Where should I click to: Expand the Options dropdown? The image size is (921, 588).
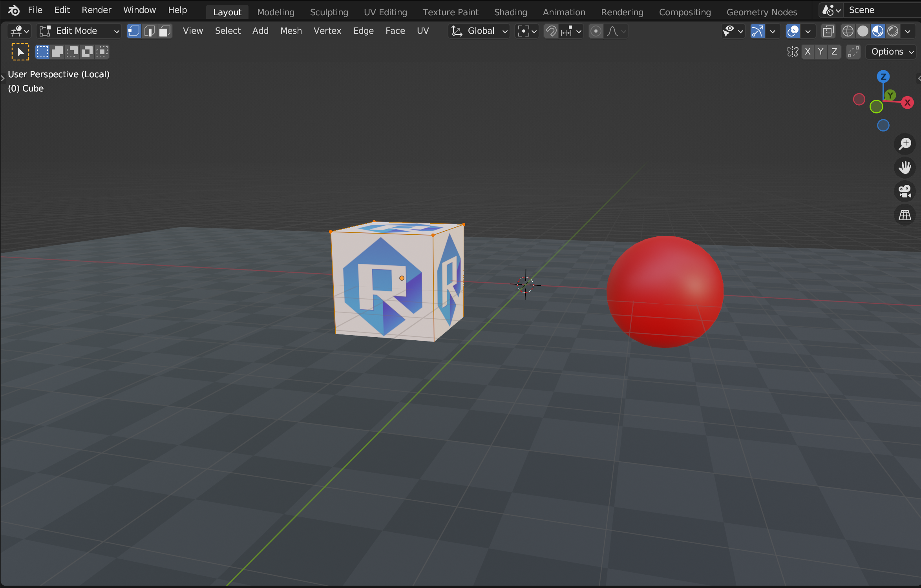click(890, 51)
